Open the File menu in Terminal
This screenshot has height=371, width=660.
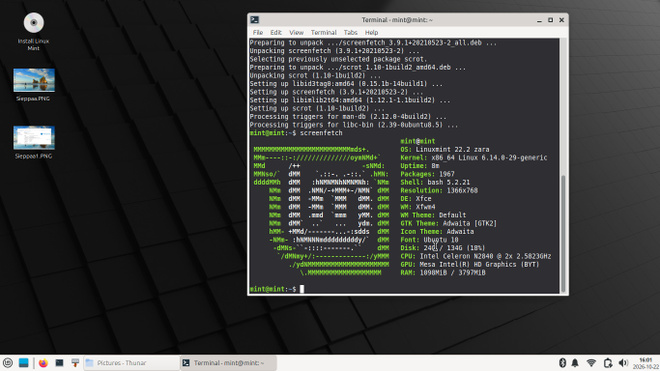[x=258, y=32]
